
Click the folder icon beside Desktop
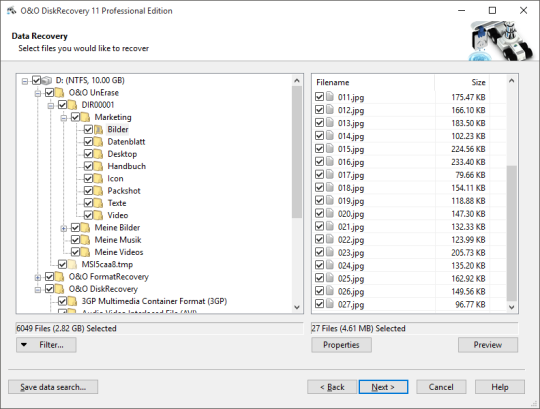[98, 154]
